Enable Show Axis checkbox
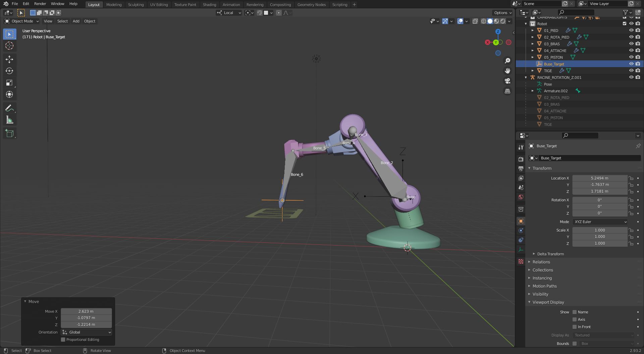Screen dimensions: 644x354 coord(575,319)
